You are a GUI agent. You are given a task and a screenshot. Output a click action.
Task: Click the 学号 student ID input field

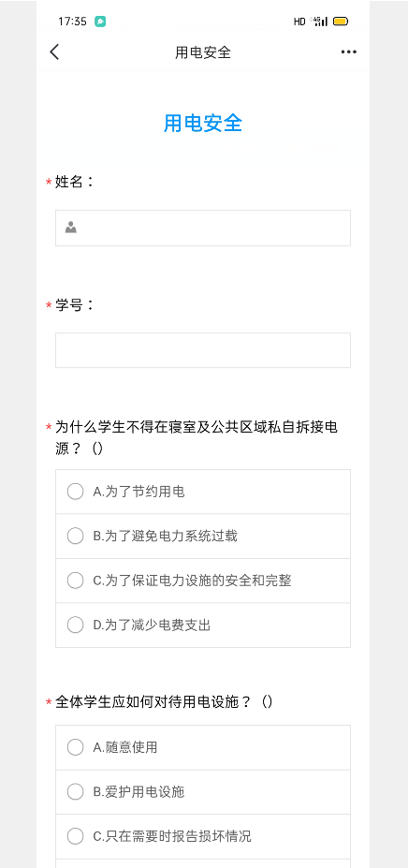point(203,350)
